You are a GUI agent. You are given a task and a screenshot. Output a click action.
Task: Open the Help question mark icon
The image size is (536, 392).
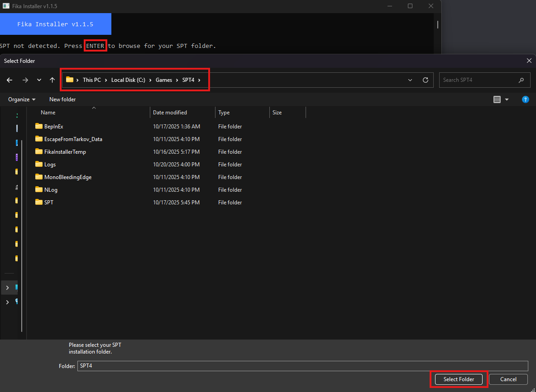[525, 99]
